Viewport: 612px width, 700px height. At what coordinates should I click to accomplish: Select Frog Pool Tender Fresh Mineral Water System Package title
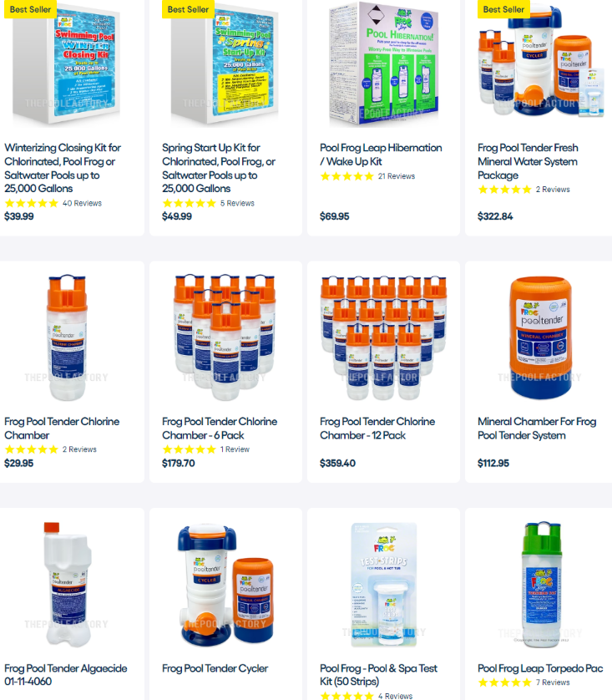coord(528,161)
